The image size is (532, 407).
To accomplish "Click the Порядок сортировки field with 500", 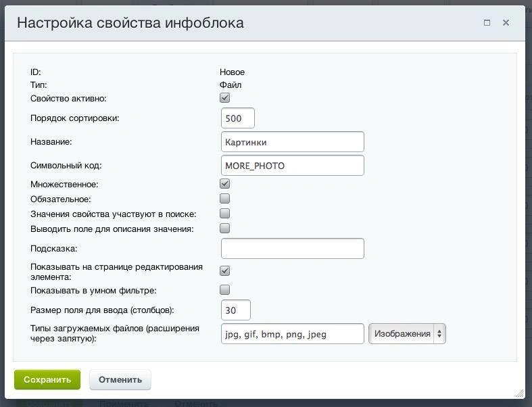I will pyautogui.click(x=237, y=118).
